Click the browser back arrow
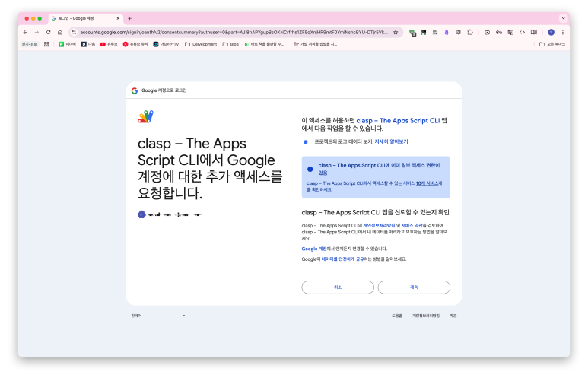The height and width of the screenshot is (381, 588). click(25, 32)
